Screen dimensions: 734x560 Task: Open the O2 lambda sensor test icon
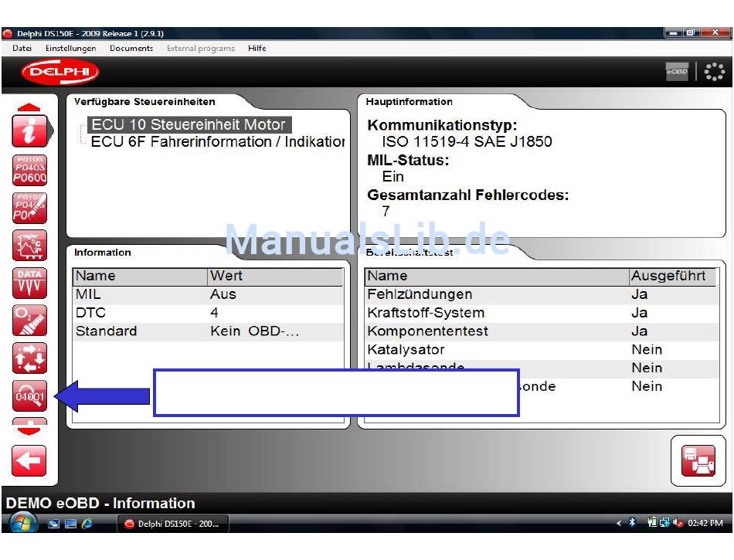click(29, 321)
